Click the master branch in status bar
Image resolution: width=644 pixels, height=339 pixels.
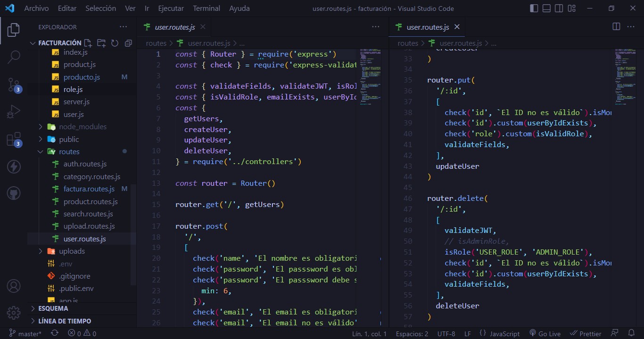[25, 333]
